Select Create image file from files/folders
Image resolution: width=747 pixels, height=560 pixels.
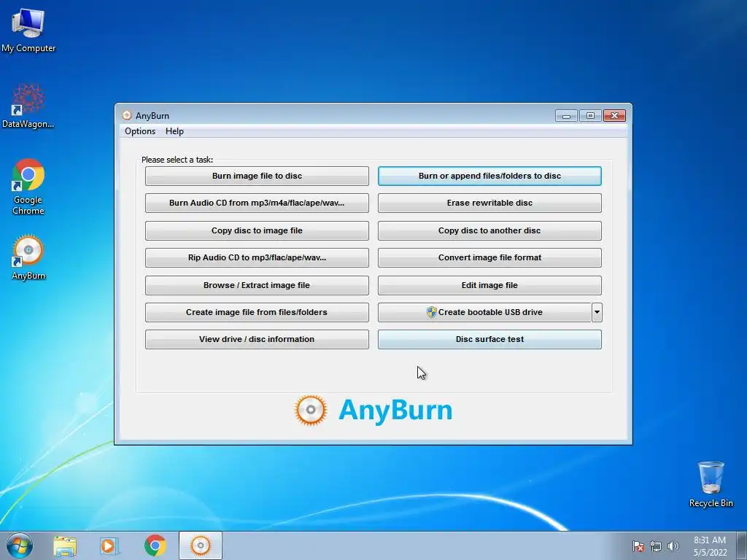coord(257,312)
